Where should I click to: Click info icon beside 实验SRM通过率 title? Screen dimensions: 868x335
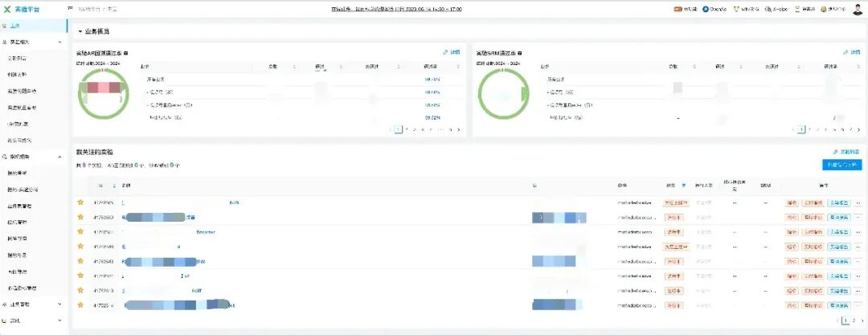pos(520,53)
